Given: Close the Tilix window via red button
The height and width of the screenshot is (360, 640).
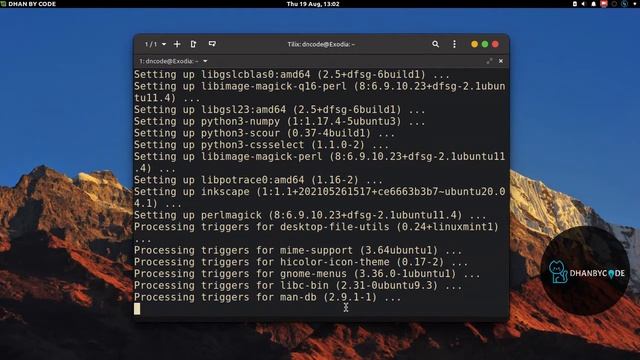Looking at the screenshot, I should click(x=496, y=44).
